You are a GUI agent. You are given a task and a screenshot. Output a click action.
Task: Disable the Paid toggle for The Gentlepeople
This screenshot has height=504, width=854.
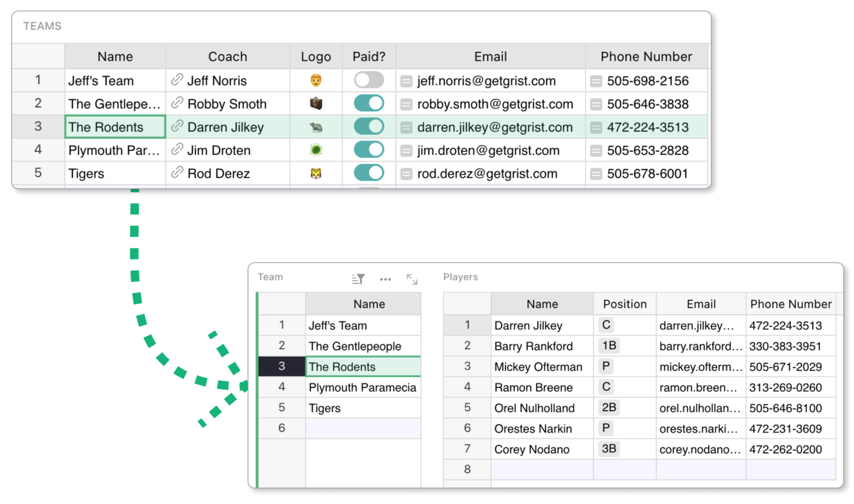369,103
